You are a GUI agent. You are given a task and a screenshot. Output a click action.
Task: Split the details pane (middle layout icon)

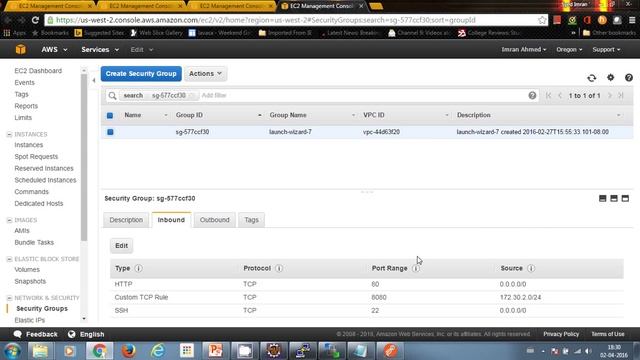coord(613,198)
